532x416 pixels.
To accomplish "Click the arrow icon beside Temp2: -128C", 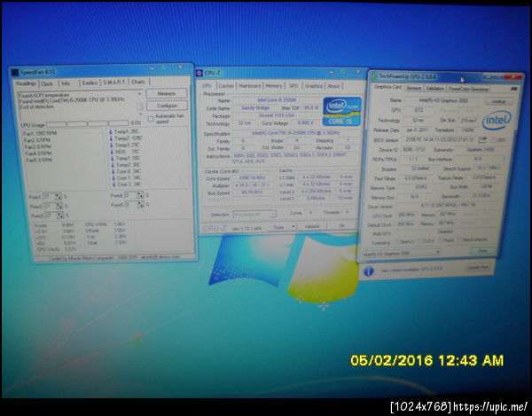I will click(111, 138).
